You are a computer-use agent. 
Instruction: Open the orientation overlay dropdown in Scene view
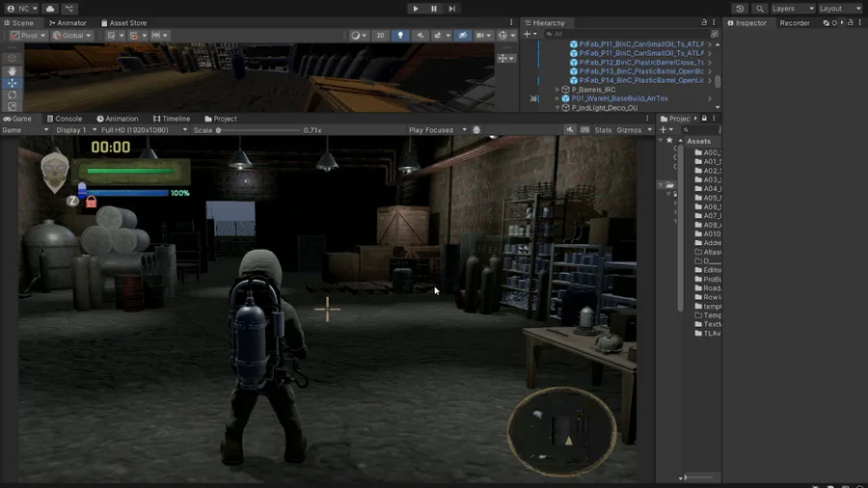pyautogui.click(x=506, y=58)
